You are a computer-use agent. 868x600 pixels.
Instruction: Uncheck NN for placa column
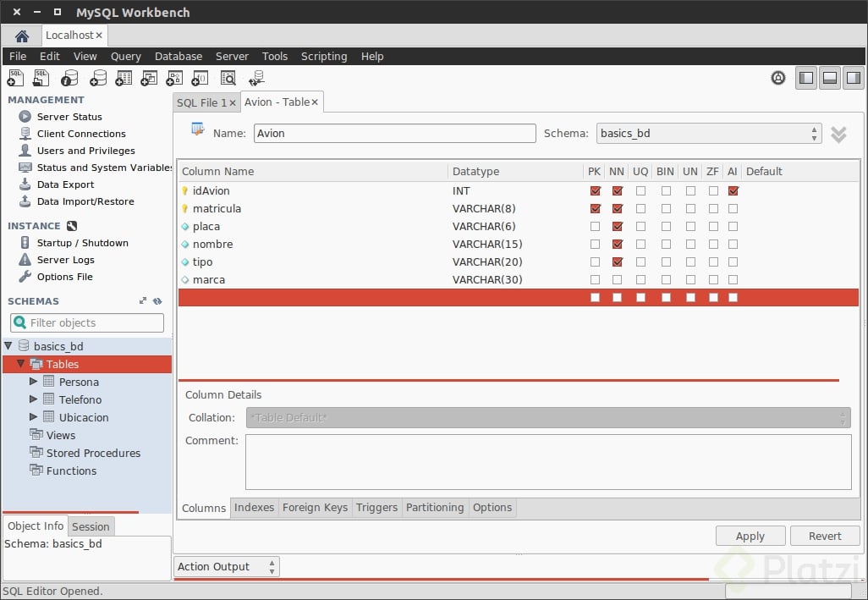[x=618, y=227]
